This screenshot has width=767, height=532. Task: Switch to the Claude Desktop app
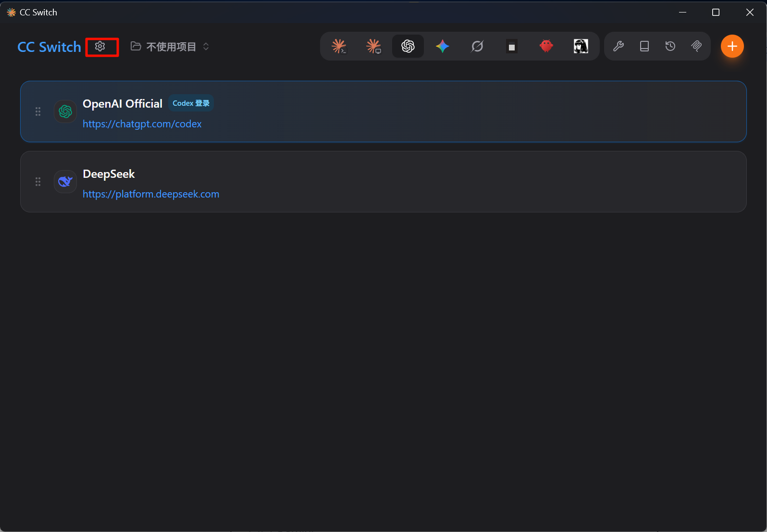click(x=373, y=46)
